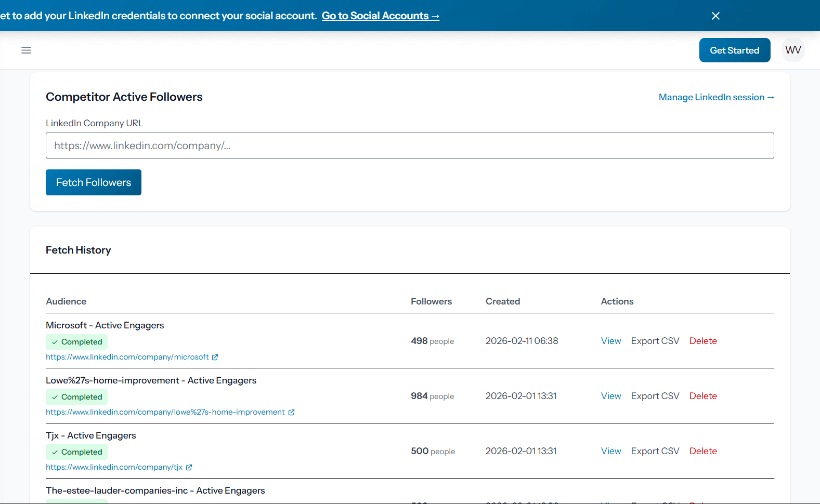Viewport: 820px width, 504px height.
Task: Export CSV for Microsoft audience
Action: [655, 341]
